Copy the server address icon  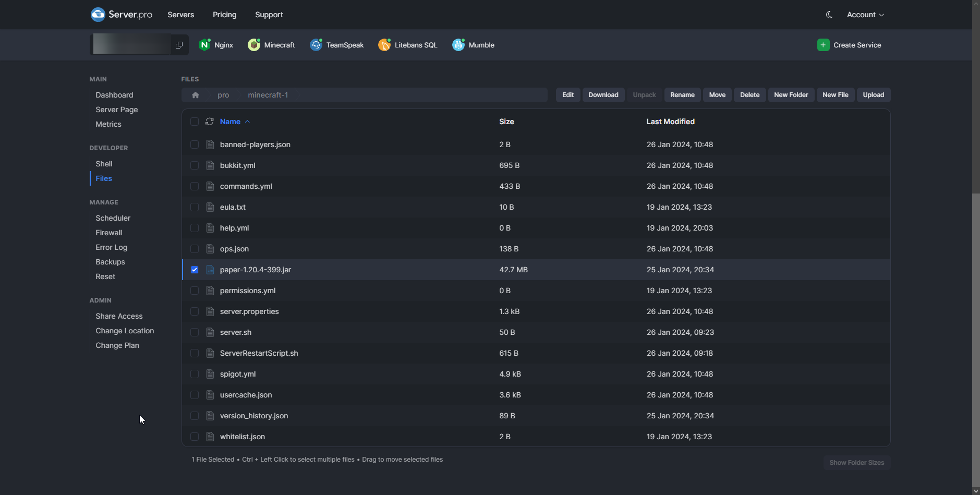coord(179,45)
